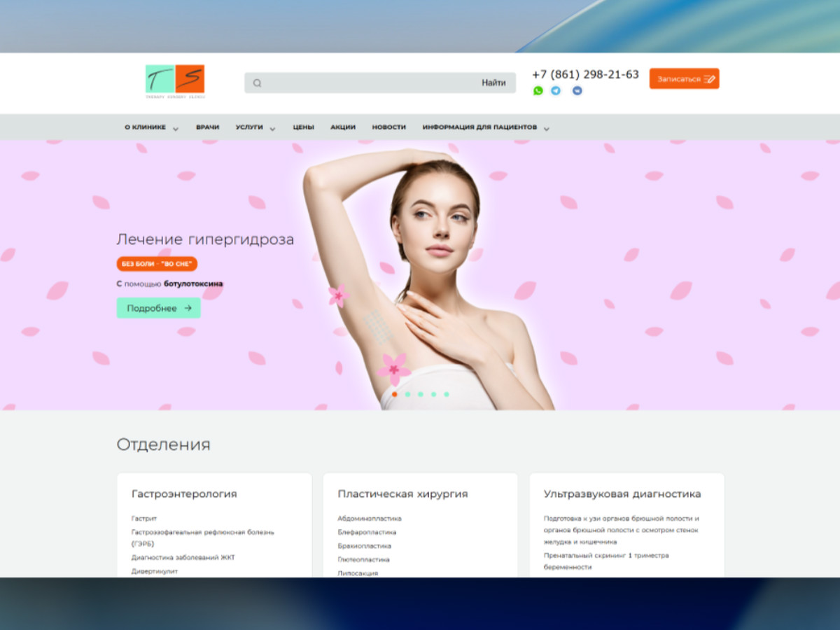The width and height of the screenshot is (840, 630).
Task: Select the third banner slider dot
Action: [x=421, y=394]
